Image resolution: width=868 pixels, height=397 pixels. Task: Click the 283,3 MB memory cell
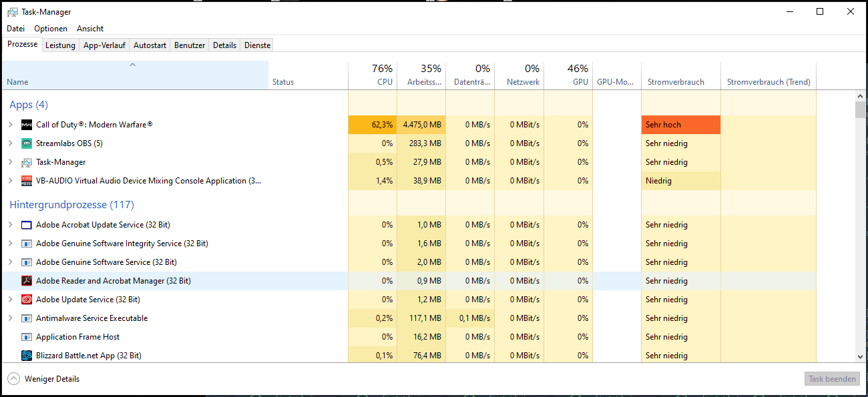[421, 143]
